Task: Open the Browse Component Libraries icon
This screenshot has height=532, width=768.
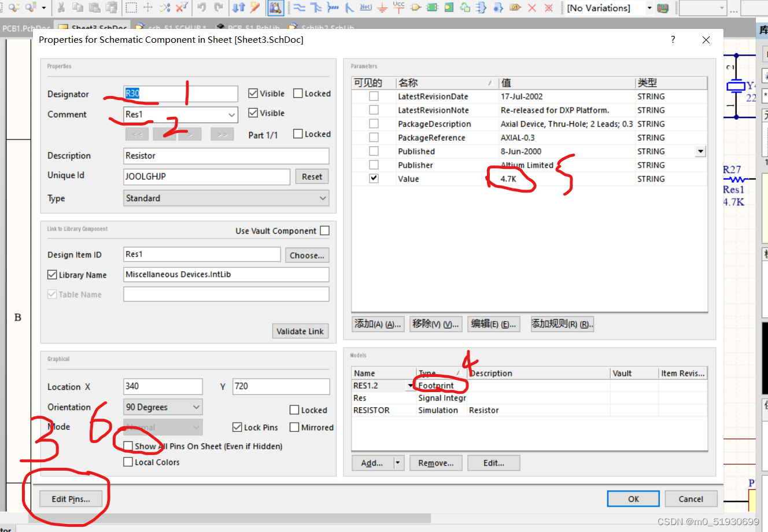Action: tap(275, 8)
